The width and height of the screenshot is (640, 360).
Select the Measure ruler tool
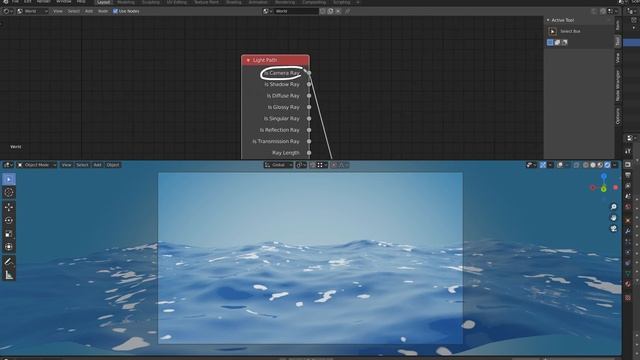click(9, 275)
